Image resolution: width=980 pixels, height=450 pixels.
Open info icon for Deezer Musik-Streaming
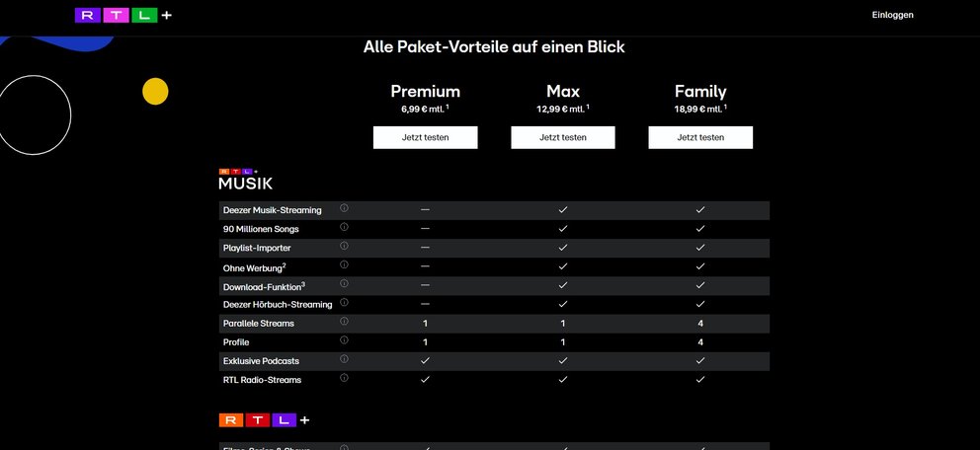344,208
